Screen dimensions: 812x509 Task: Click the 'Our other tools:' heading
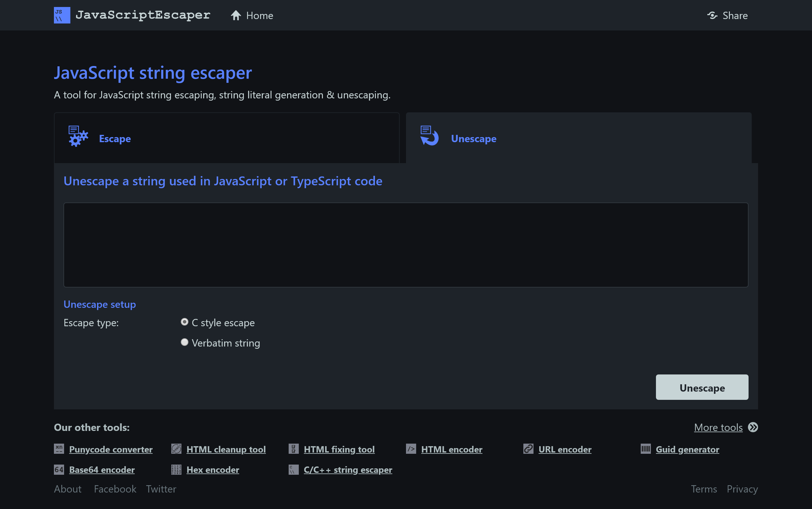click(x=92, y=427)
